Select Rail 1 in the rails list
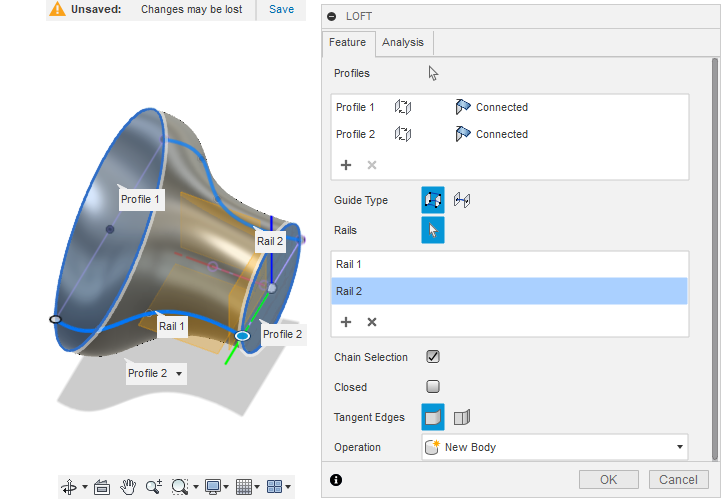This screenshot has width=724, height=500. pos(509,264)
